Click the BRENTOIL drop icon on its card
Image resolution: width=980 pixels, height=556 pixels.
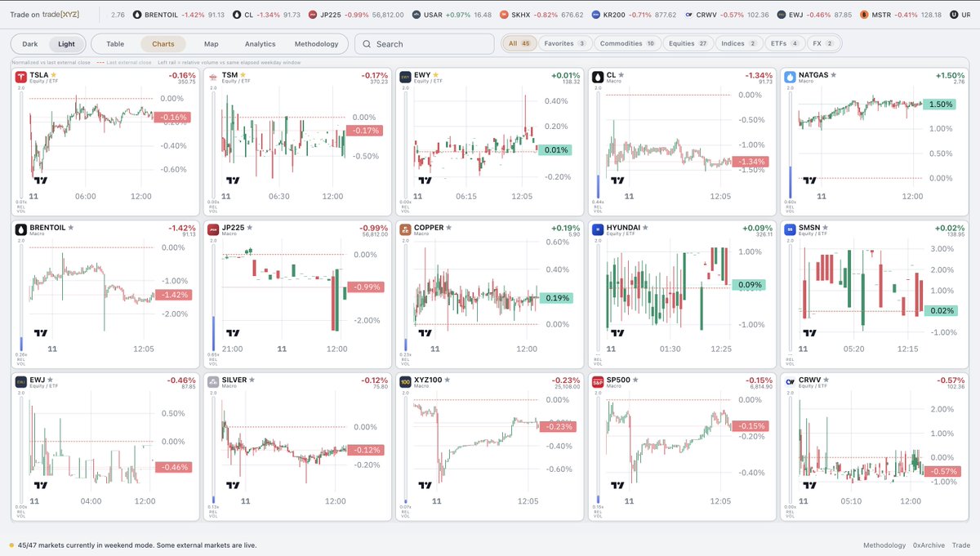pyautogui.click(x=21, y=229)
